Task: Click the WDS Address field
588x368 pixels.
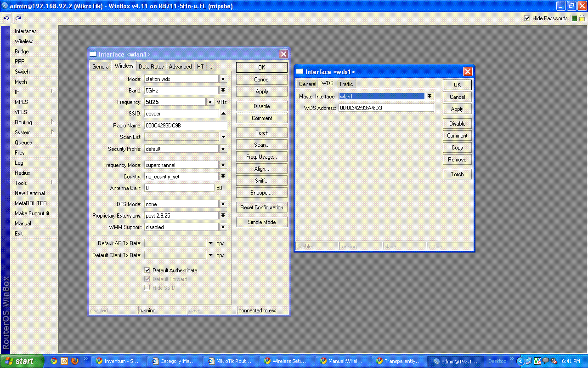Action: coord(386,108)
